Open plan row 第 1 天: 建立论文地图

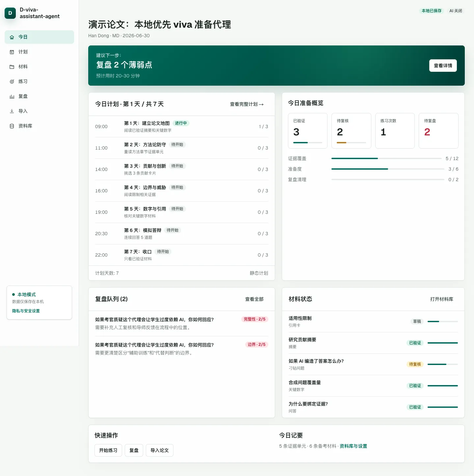tap(182, 126)
